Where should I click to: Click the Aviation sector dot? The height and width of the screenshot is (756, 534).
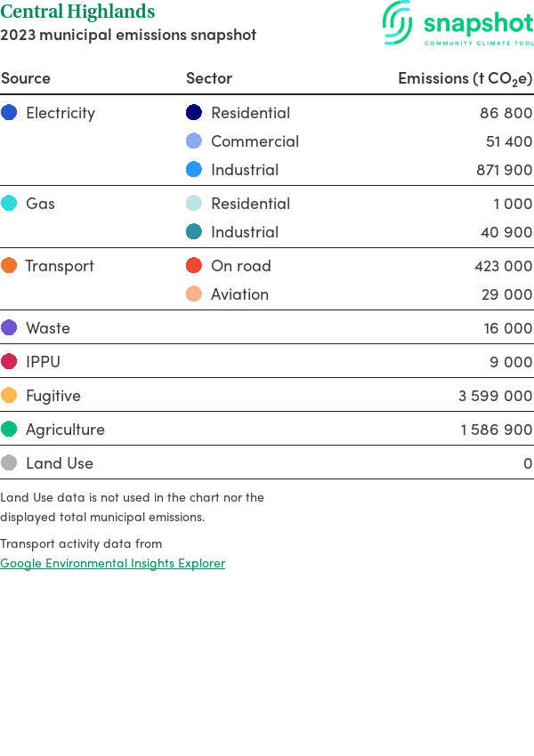click(194, 294)
